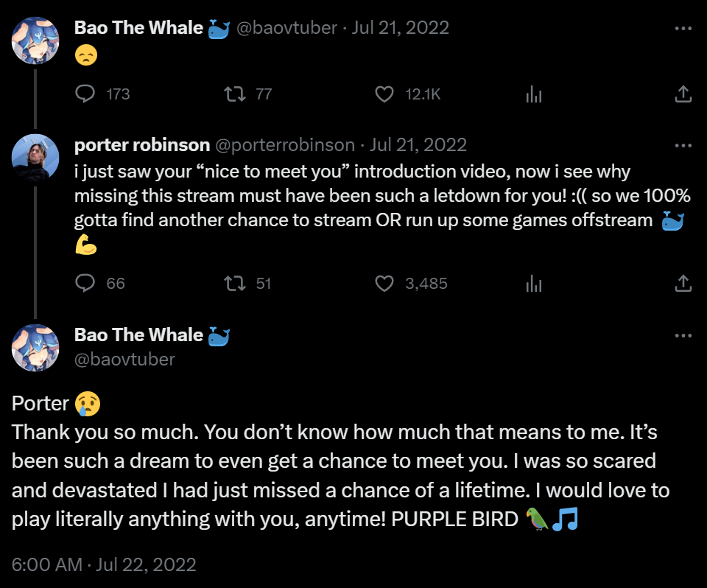Reply to Bao's sad face tweet
The width and height of the screenshot is (707, 588).
pos(86,94)
